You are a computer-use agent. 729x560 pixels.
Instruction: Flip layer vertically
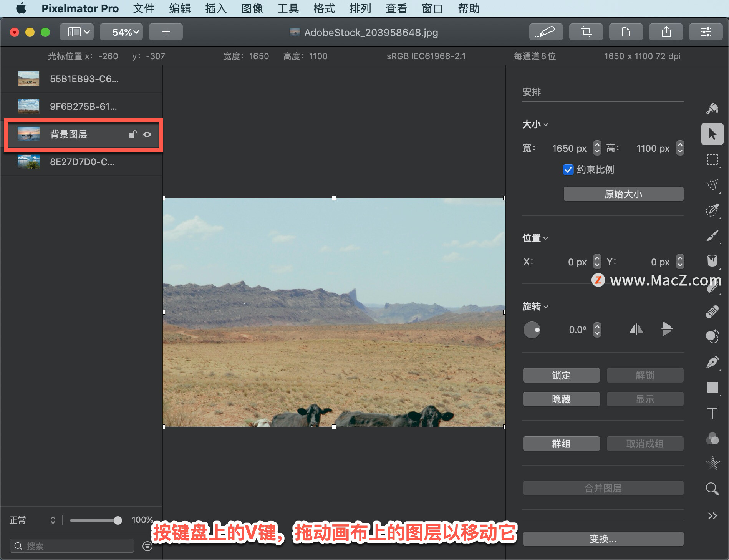pos(667,329)
